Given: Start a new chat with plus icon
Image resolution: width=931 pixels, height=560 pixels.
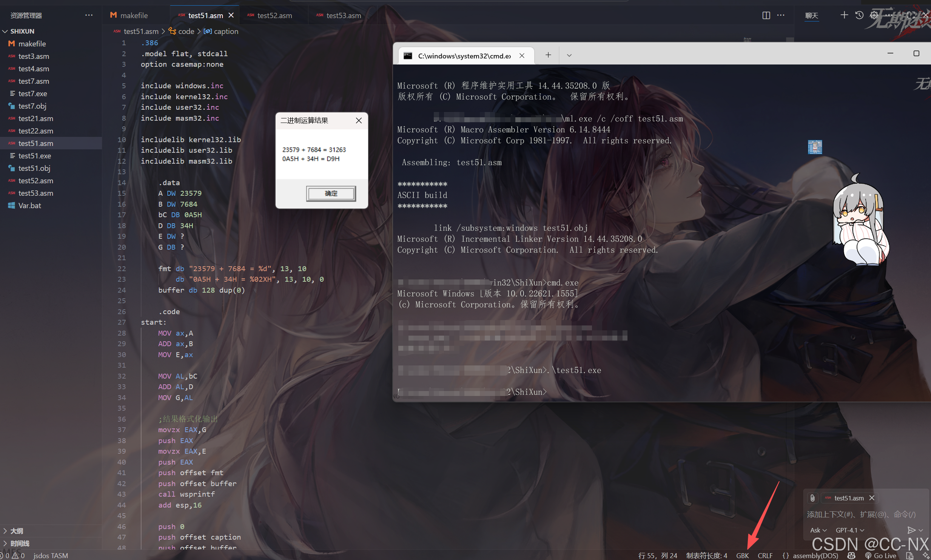Looking at the screenshot, I should [844, 15].
